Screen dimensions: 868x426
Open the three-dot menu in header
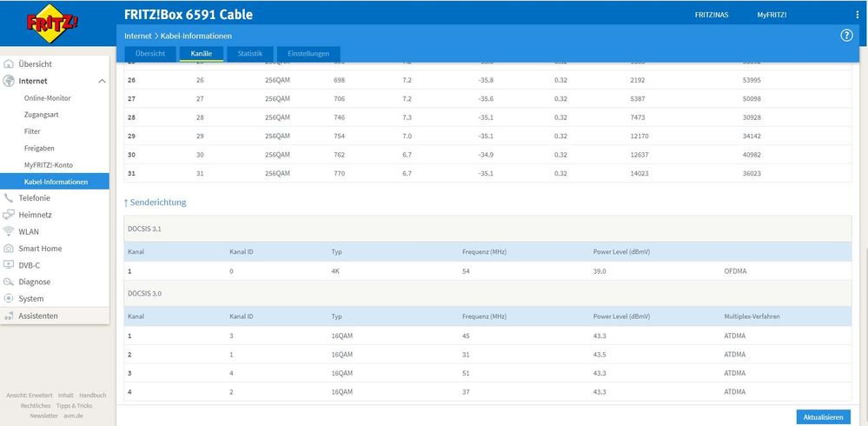857,15
